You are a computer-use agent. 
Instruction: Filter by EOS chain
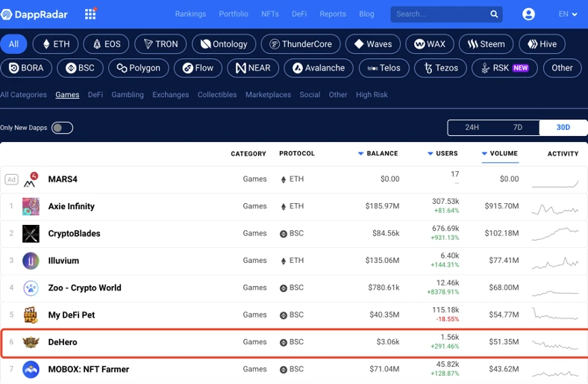pos(107,44)
